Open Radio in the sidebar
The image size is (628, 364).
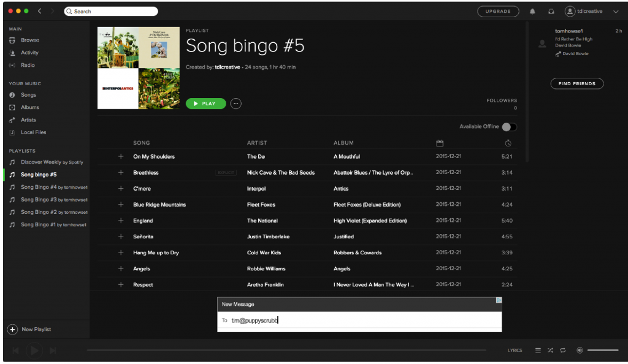[x=28, y=65]
